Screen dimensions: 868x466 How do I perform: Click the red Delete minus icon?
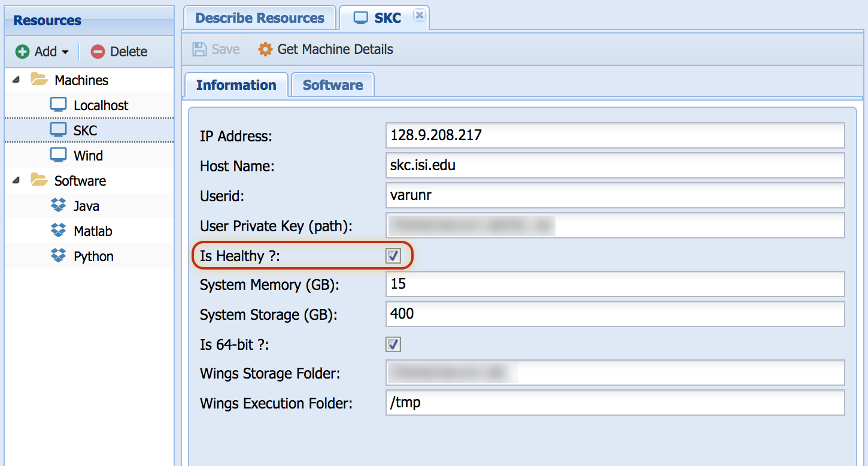(98, 52)
